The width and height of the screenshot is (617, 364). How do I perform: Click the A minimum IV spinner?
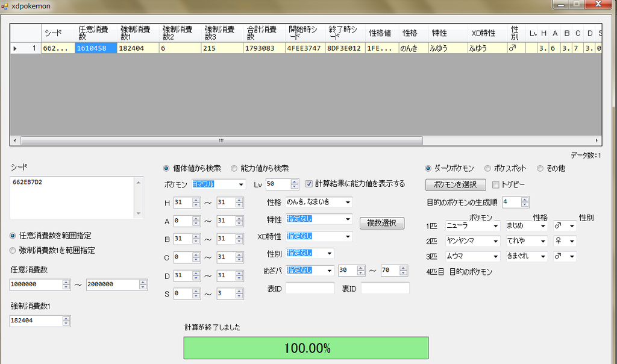point(187,221)
